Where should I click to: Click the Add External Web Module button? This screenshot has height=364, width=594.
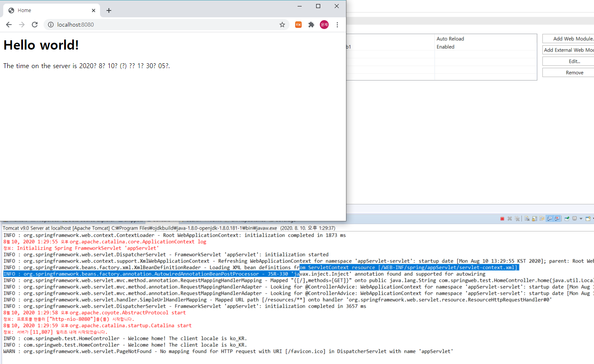click(568, 50)
